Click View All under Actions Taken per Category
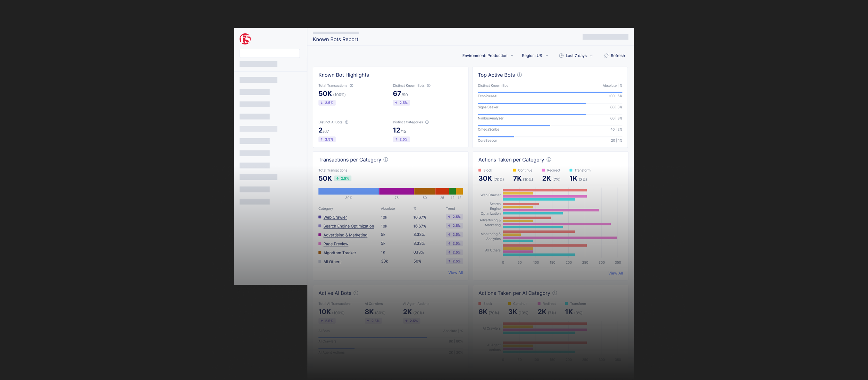The width and height of the screenshot is (868, 380). coord(616,273)
